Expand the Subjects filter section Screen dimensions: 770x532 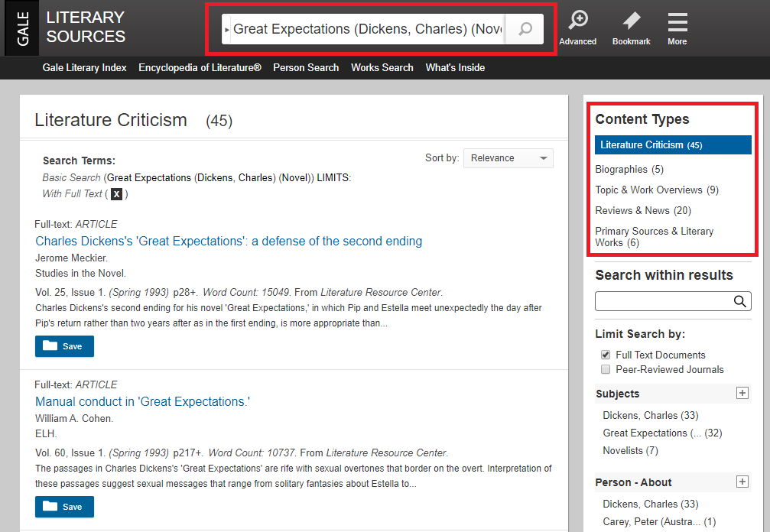point(741,393)
